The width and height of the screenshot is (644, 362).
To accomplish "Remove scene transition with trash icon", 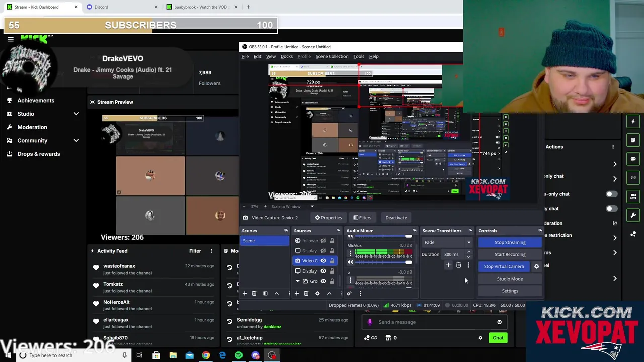I will [x=458, y=265].
